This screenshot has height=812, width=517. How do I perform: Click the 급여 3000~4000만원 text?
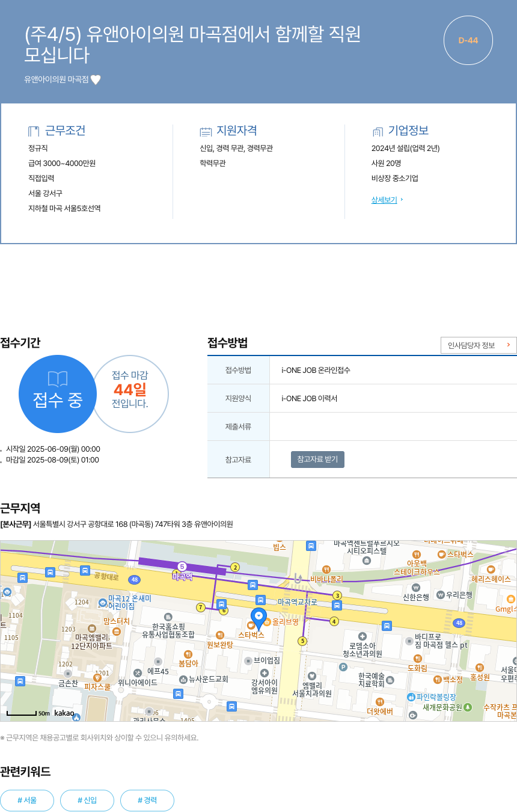pyautogui.click(x=62, y=163)
